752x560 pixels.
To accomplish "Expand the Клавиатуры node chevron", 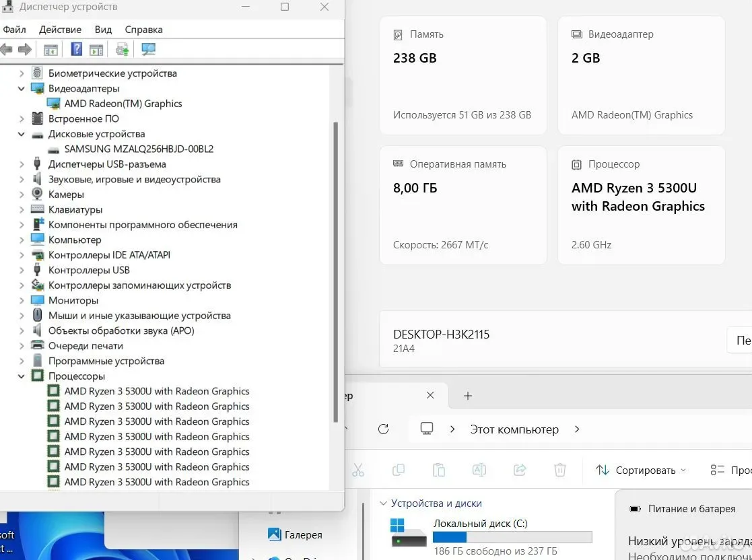I will pyautogui.click(x=22, y=210).
